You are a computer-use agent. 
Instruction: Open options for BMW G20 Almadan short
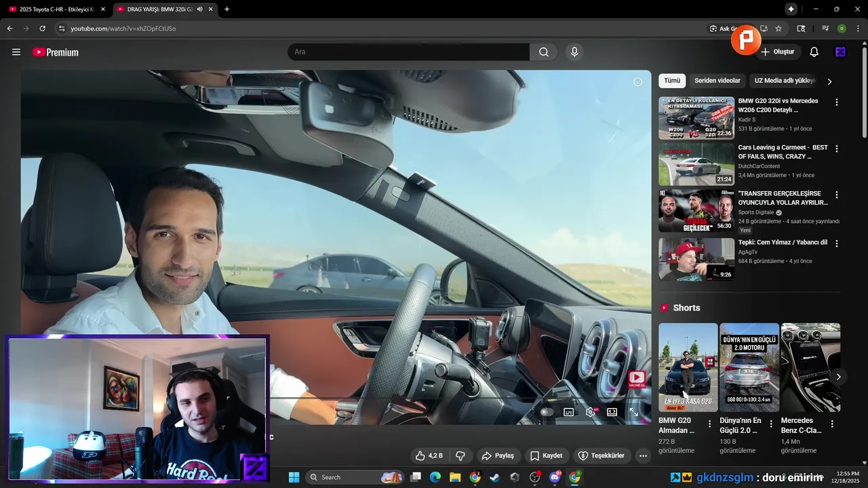709,424
